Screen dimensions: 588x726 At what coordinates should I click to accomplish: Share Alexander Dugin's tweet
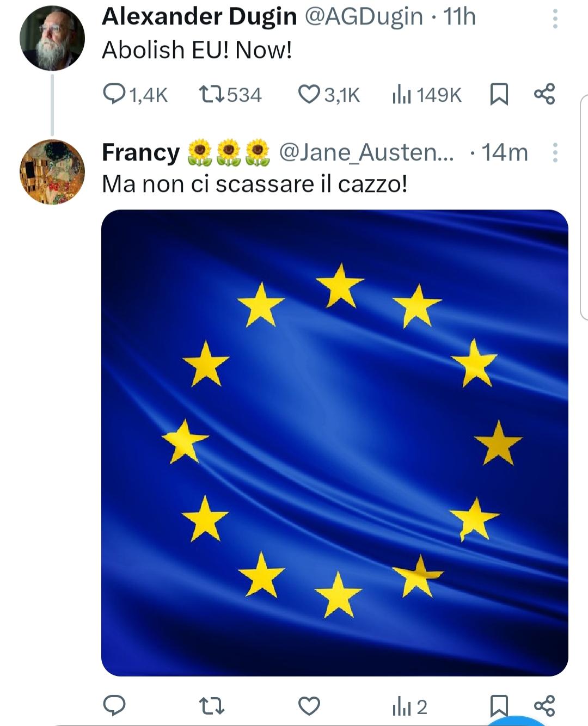tap(544, 94)
